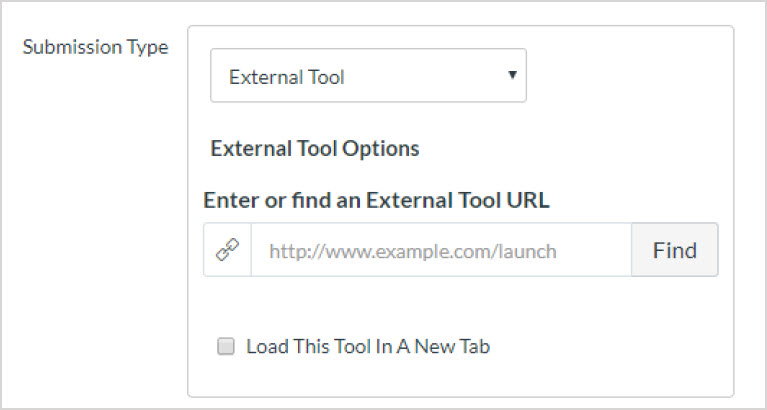Click the word 'Find' to search tools
This screenshot has width=767, height=410.
[x=674, y=250]
